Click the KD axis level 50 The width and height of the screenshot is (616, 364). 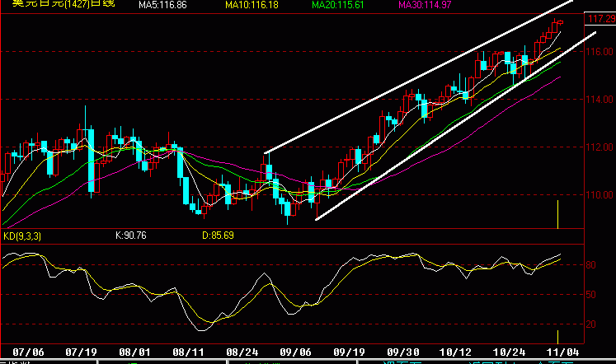(x=591, y=295)
